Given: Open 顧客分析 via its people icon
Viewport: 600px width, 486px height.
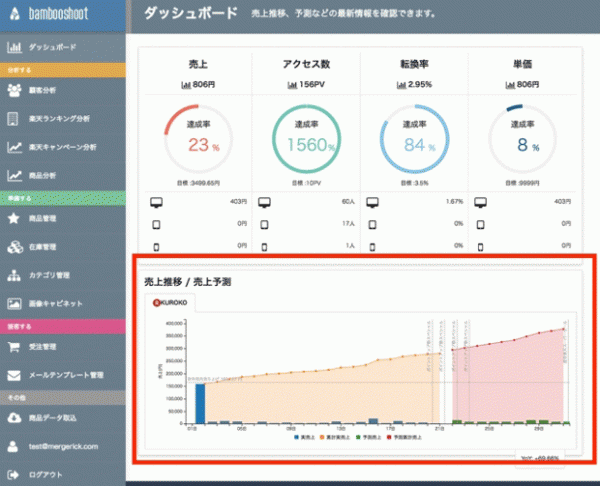Looking at the screenshot, I should point(14,90).
